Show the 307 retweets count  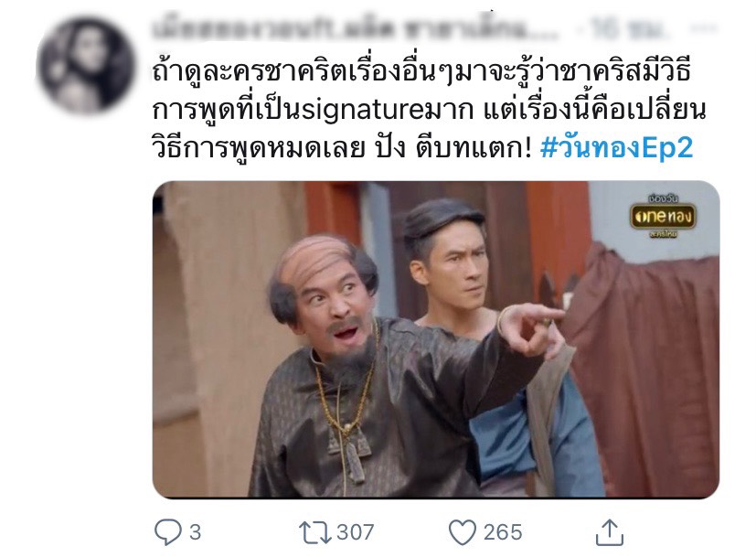(x=355, y=532)
